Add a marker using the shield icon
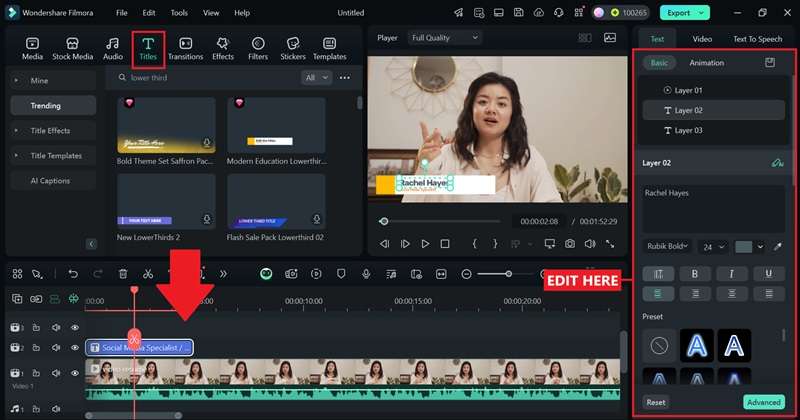This screenshot has width=800, height=420. click(x=341, y=274)
